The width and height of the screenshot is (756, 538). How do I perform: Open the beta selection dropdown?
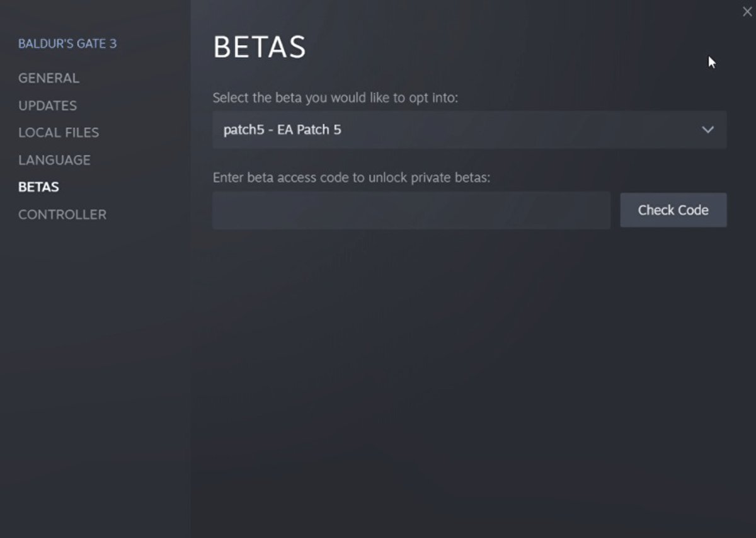tap(469, 130)
